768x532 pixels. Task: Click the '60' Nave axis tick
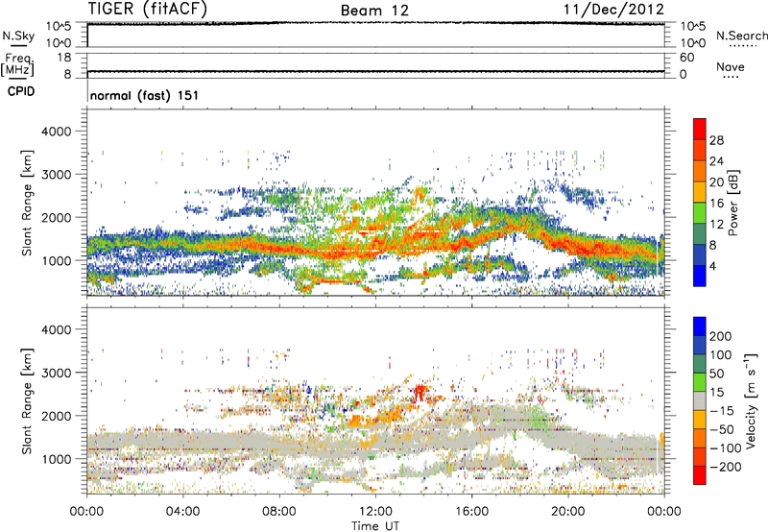tap(686, 58)
